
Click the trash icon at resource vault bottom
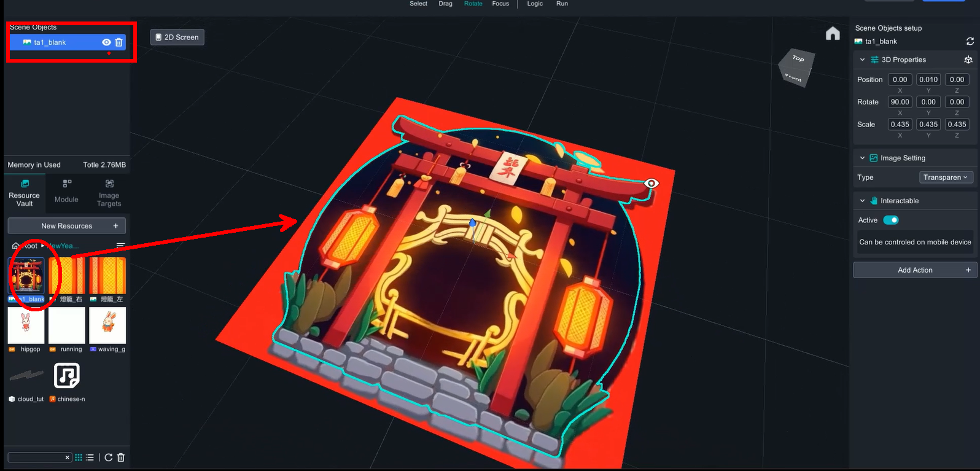pyautogui.click(x=121, y=457)
